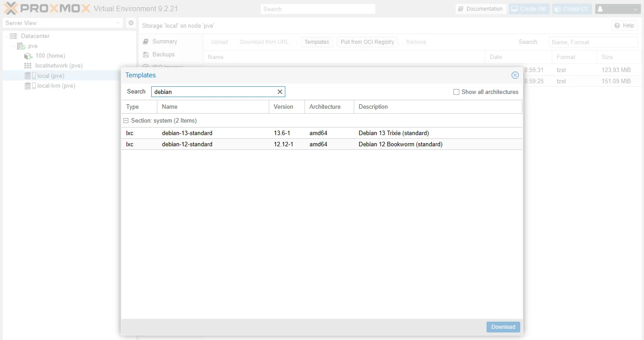Image resolution: width=644 pixels, height=340 pixels.
Task: Sort the storage list by the Size column
Action: pos(619,57)
